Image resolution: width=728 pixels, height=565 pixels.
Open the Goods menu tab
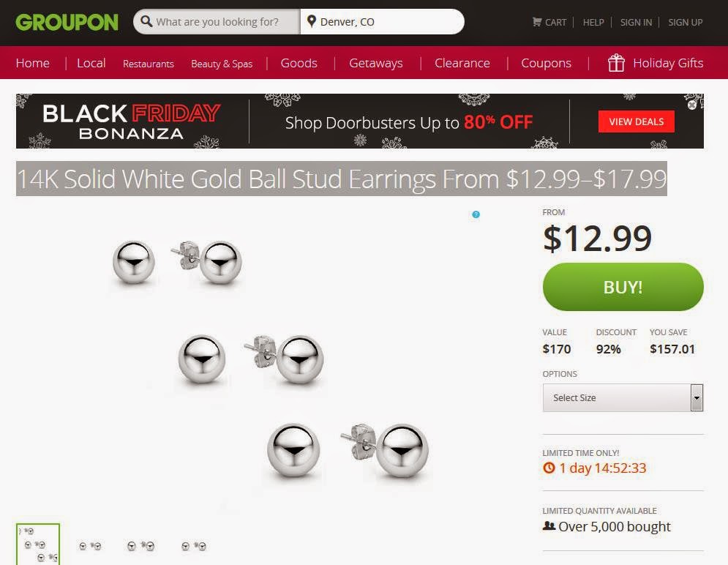click(299, 63)
